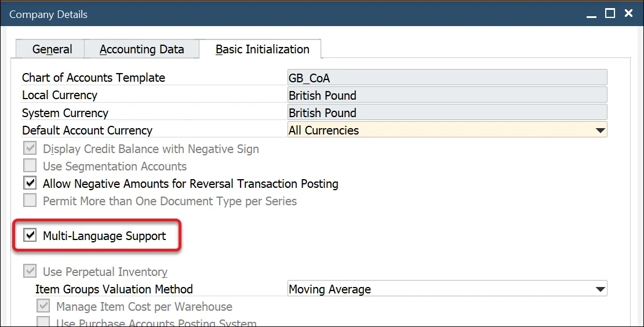Click the Chart of Accounts Template field
The image size is (644, 327).
(447, 78)
